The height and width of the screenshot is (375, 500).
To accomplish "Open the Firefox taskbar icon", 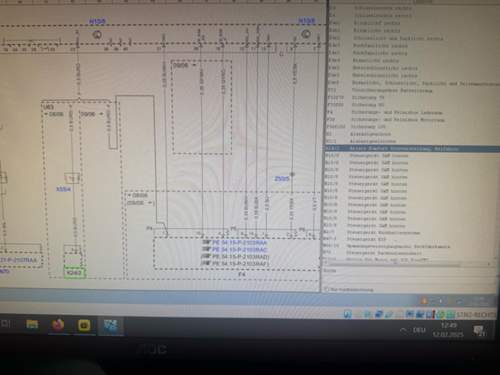I will [x=58, y=324].
